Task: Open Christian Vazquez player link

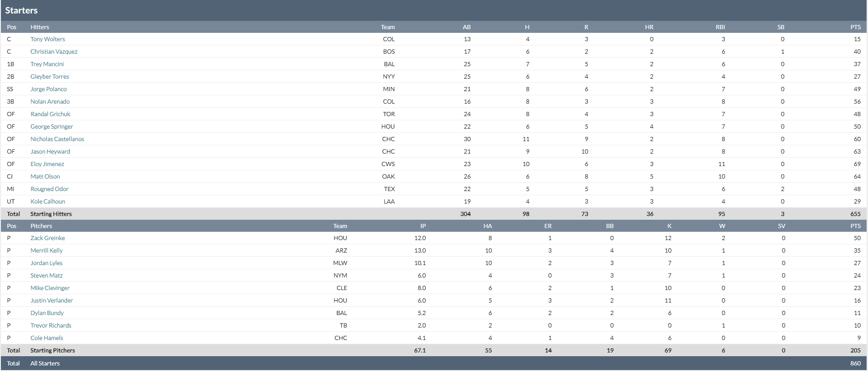Action: pyautogui.click(x=54, y=52)
